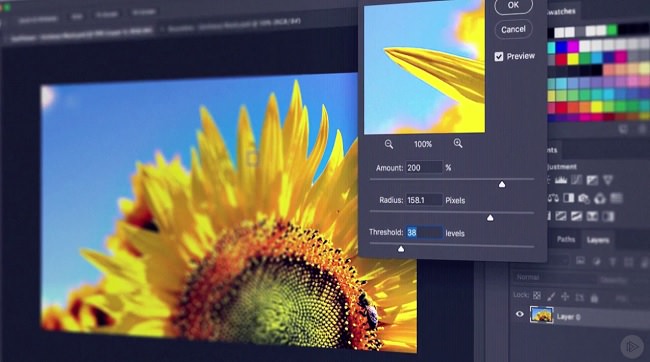Click the Threshold levels field
The width and height of the screenshot is (650, 362).
[x=424, y=232]
